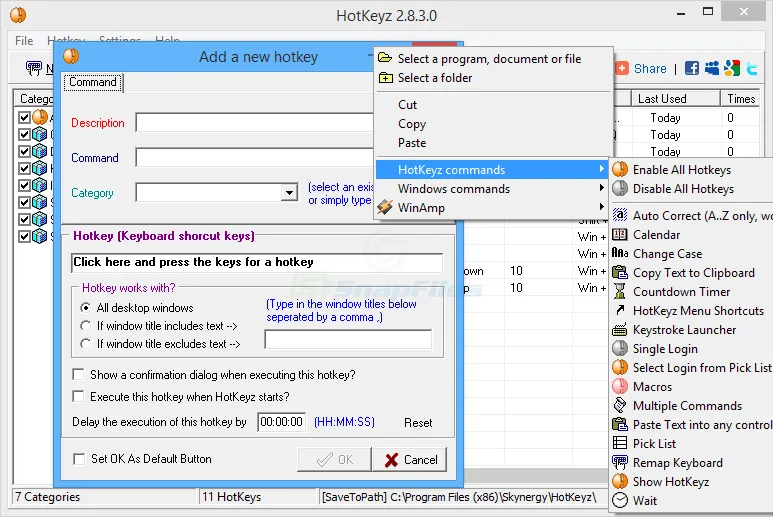773x517 pixels.
Task: Select If window title excludes text option
Action: tap(86, 344)
